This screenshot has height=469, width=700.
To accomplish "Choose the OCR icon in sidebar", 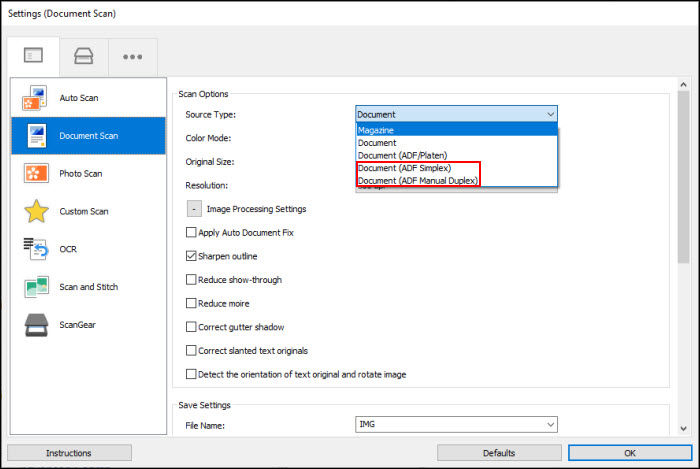I will pyautogui.click(x=35, y=249).
